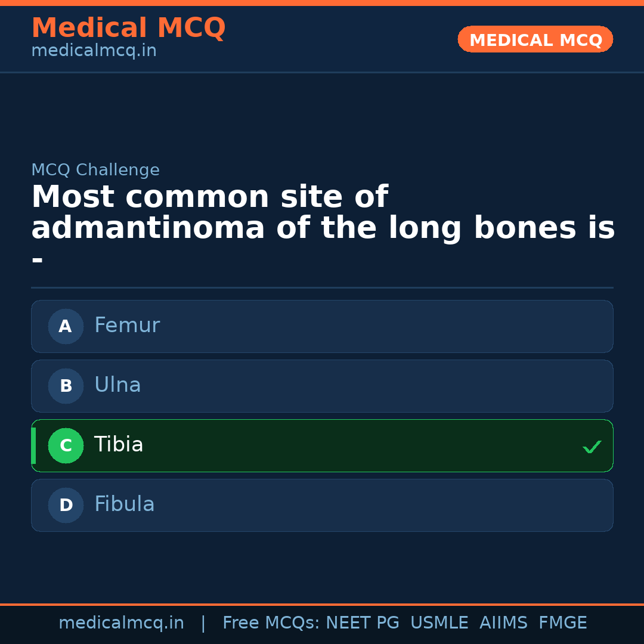Click the letter B circle badge
Image resolution: width=644 pixels, height=644 pixels.
point(66,386)
